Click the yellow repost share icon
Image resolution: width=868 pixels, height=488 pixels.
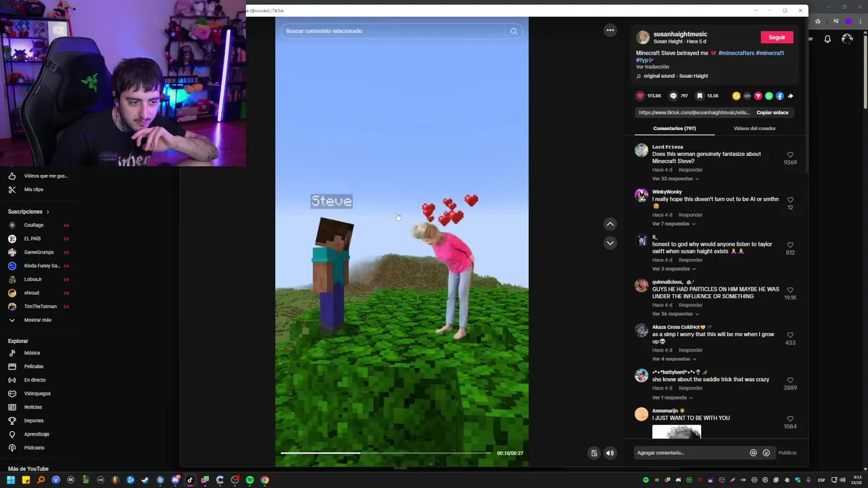[736, 96]
